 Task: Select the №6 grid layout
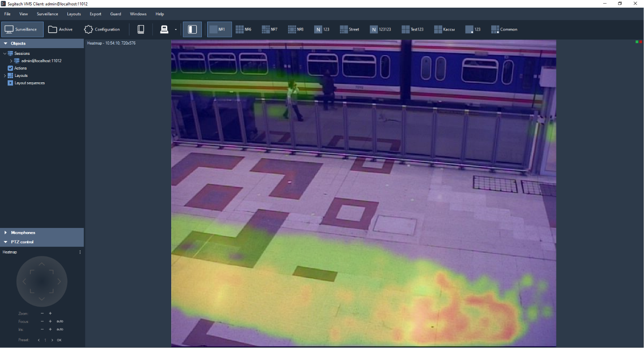[x=244, y=30]
